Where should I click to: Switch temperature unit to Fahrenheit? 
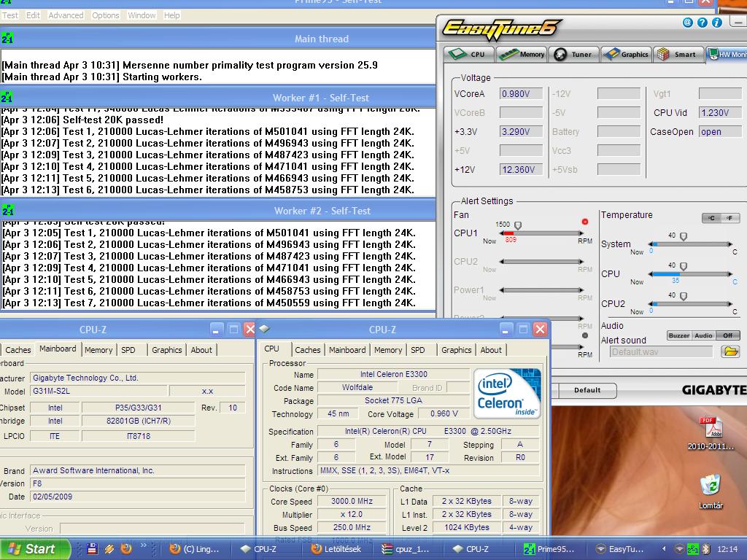(729, 218)
